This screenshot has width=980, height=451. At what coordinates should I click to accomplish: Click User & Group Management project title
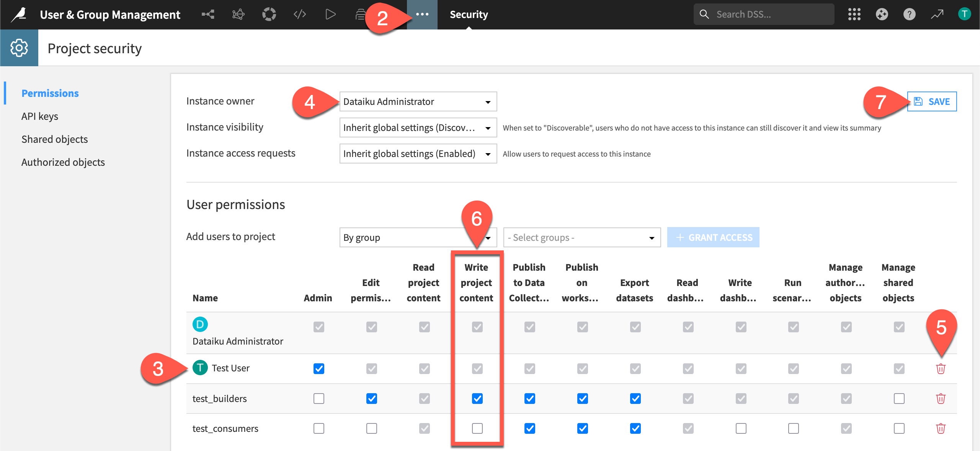110,15
